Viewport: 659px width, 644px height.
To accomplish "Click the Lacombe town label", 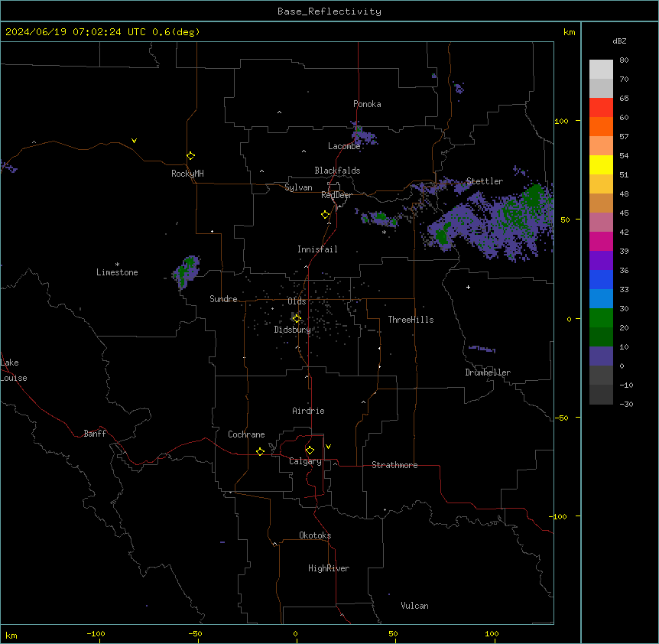I will 344,146.
